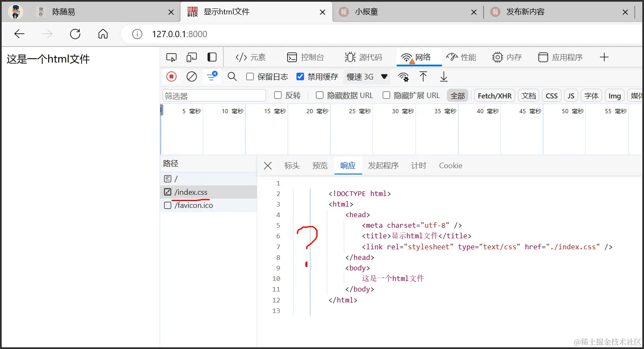This screenshot has height=349, width=644.
Task: Switch to the Cookie details tab
Action: pyautogui.click(x=451, y=166)
